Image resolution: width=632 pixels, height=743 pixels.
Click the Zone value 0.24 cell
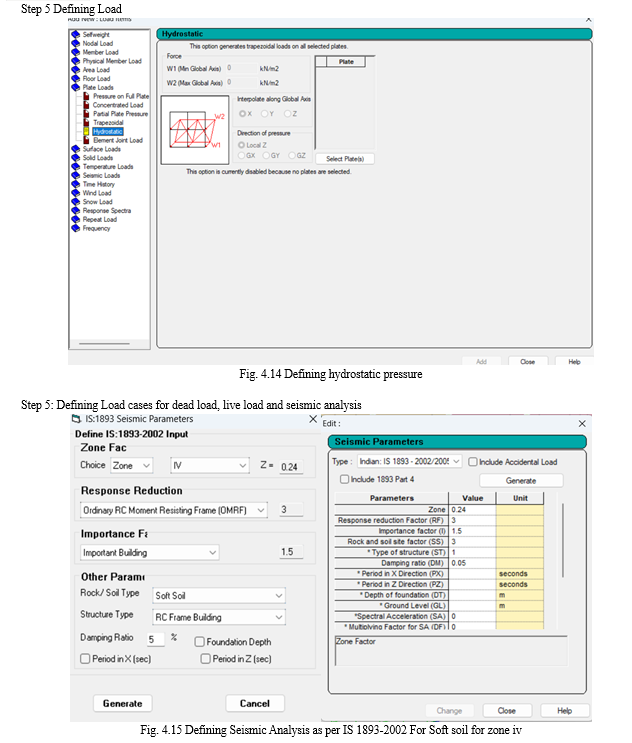(472, 510)
